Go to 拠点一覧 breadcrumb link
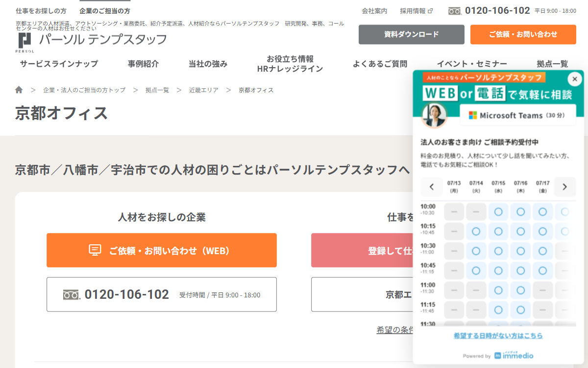 pos(157,90)
